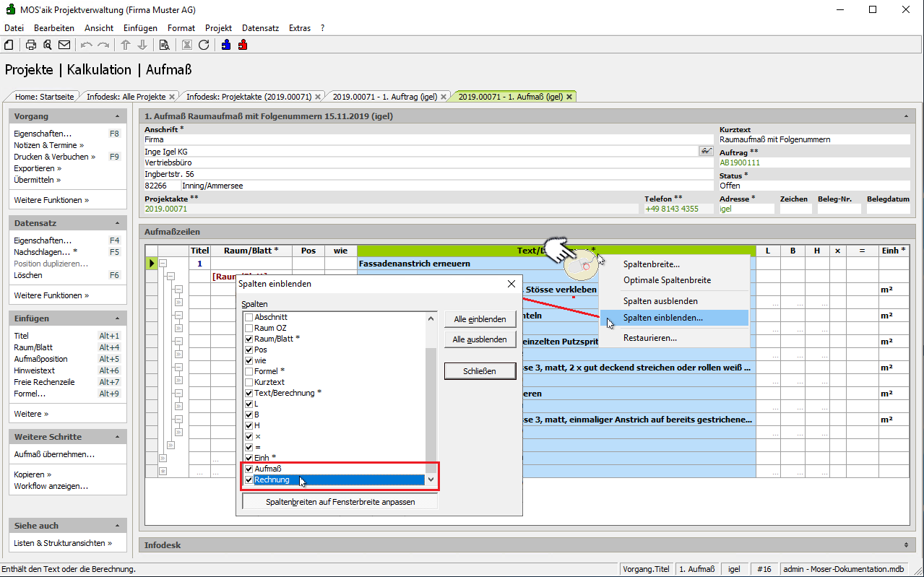Click the document search toolbar icon
The image size is (924, 577).
coord(165,45)
